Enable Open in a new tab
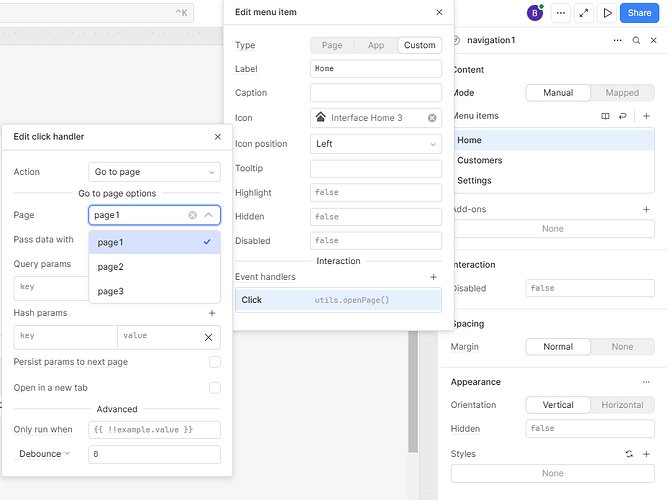668x500 pixels. click(x=215, y=388)
